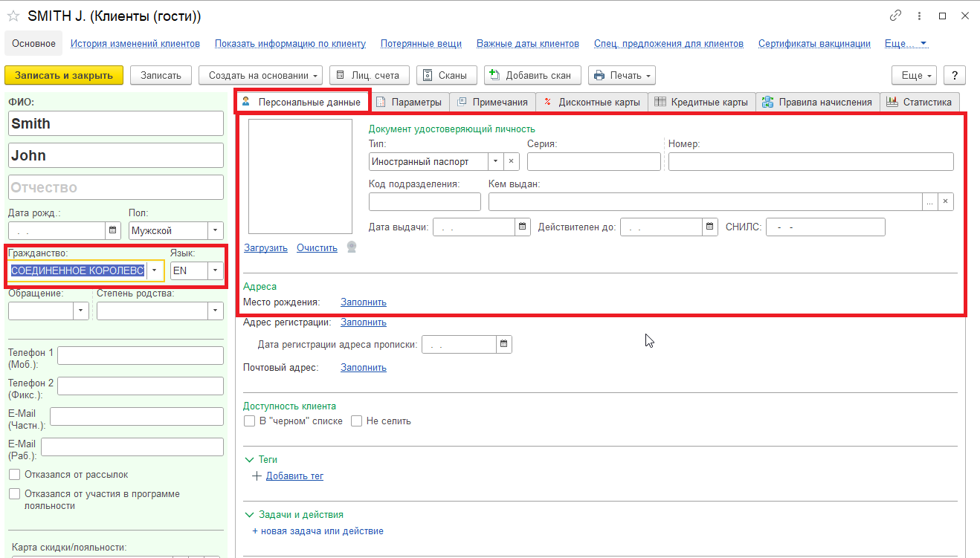Switch to 'Примечания' tab
The width and height of the screenshot is (980, 558).
click(492, 102)
